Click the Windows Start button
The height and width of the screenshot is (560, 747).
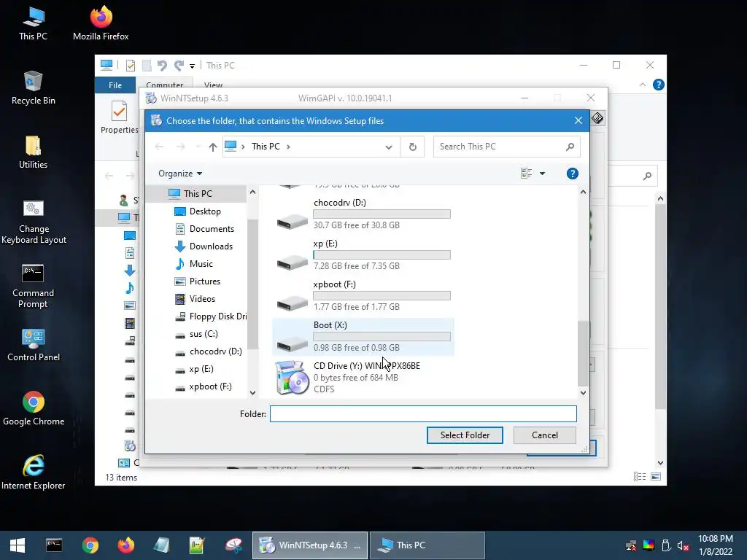pyautogui.click(x=18, y=545)
